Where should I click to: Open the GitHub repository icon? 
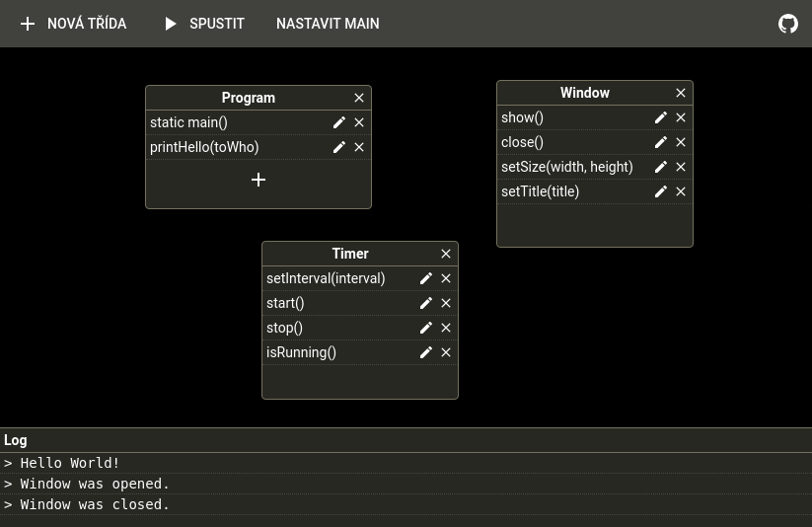tap(787, 24)
